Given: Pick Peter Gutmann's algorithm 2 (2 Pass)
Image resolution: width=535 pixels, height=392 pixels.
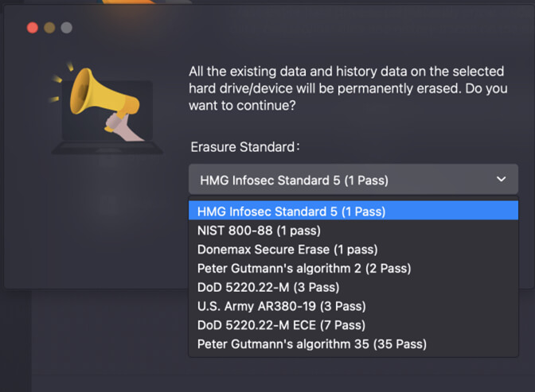Looking at the screenshot, I should tap(353, 268).
